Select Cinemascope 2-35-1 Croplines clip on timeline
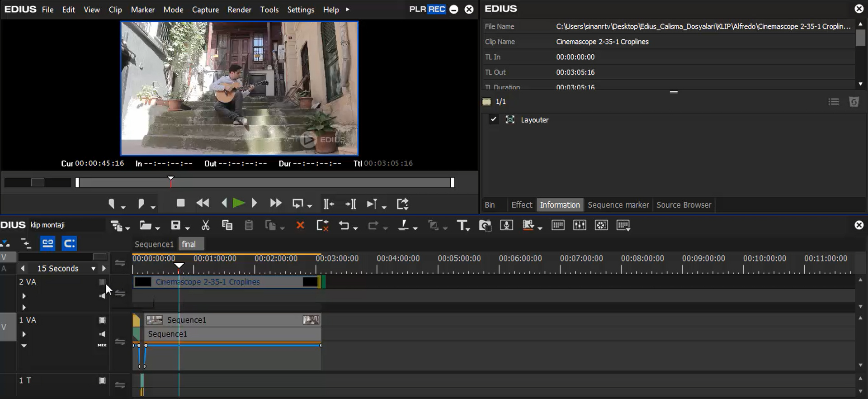 (x=227, y=282)
